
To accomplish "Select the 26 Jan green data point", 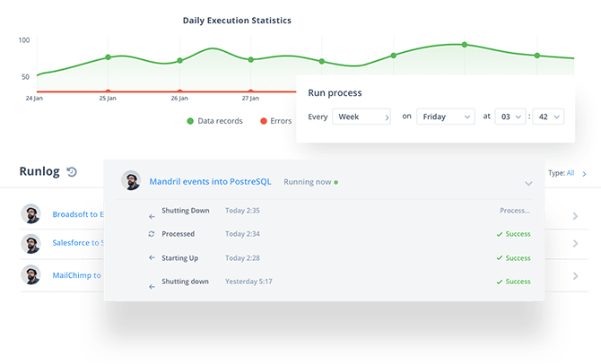I will click(x=179, y=61).
